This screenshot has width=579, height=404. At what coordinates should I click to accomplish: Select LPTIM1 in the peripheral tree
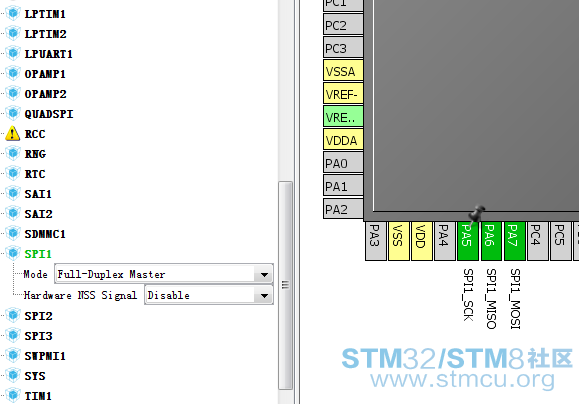(x=45, y=14)
